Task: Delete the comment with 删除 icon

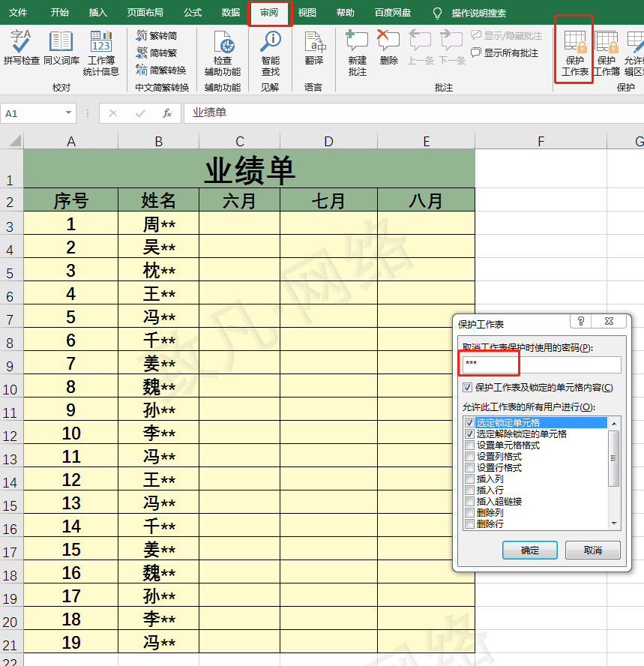Action: (x=388, y=40)
